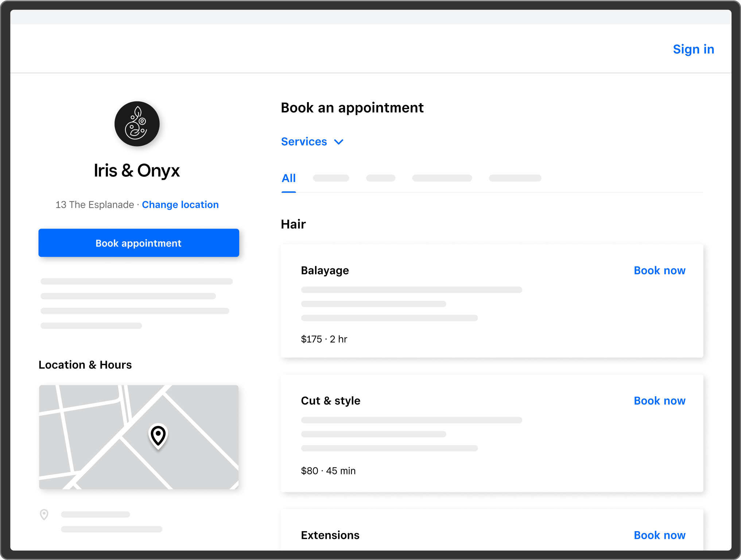741x560 pixels.
Task: Book the Cut & style service
Action: [x=659, y=400]
